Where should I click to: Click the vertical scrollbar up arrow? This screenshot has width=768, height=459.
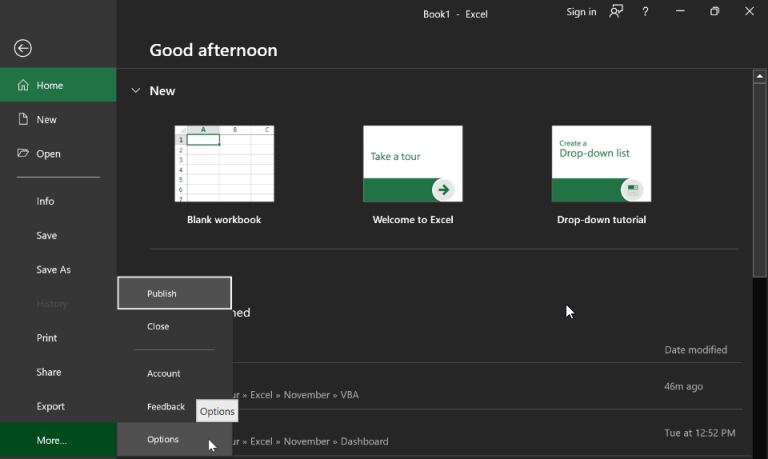[760, 76]
